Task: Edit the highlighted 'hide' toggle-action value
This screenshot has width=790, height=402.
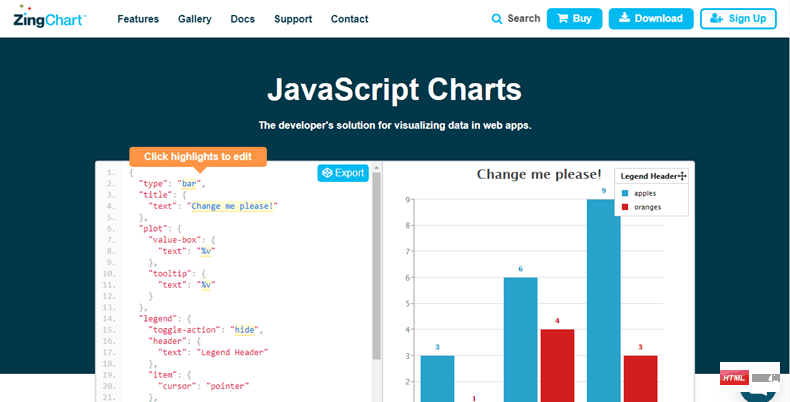Action: pyautogui.click(x=244, y=330)
